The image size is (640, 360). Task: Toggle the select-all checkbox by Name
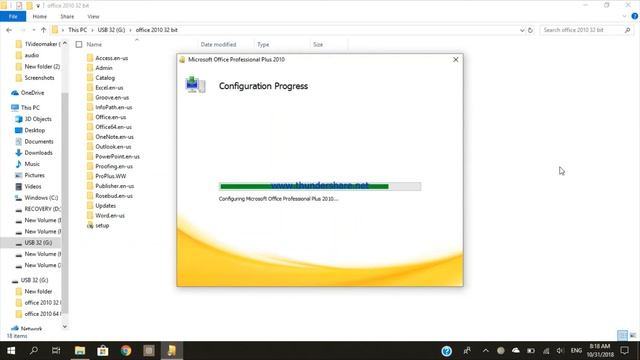[x=79, y=44]
